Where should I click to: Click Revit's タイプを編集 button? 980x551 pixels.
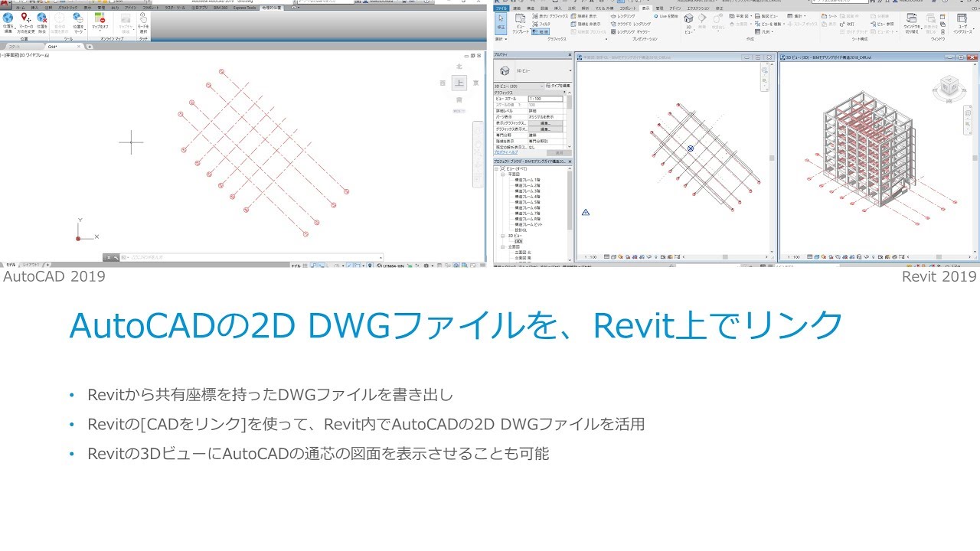pos(557,86)
